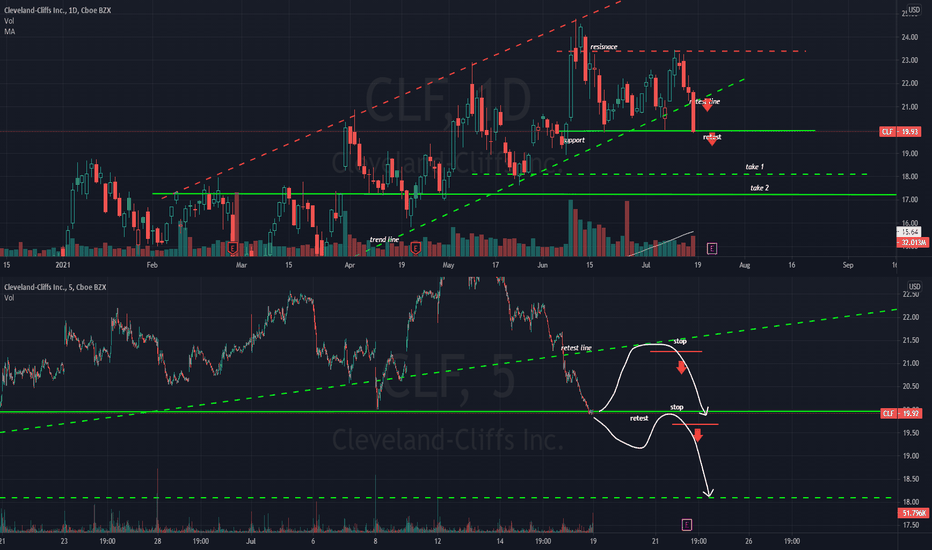Click the CLF 19.93 price tag on the daily axis

point(900,131)
